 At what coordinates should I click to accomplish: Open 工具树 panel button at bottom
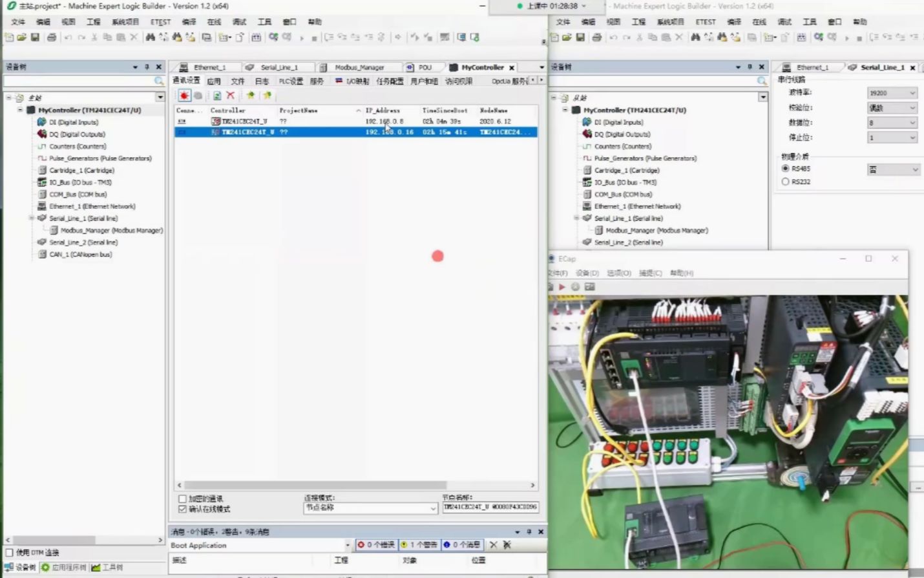(107, 568)
